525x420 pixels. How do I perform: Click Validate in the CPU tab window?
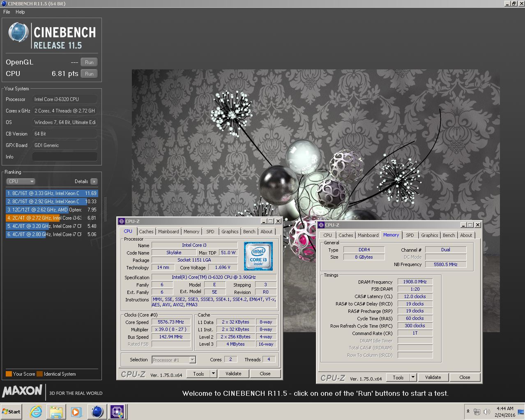pos(233,374)
